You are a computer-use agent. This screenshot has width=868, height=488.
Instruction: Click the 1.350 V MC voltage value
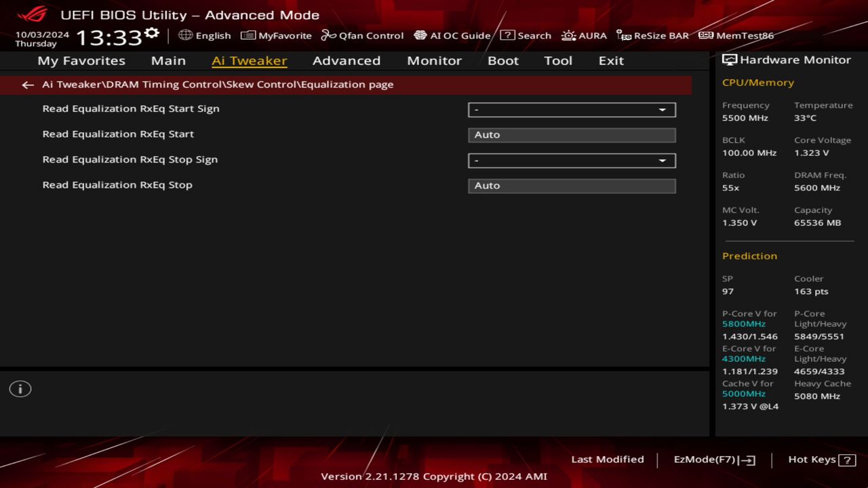(x=740, y=223)
